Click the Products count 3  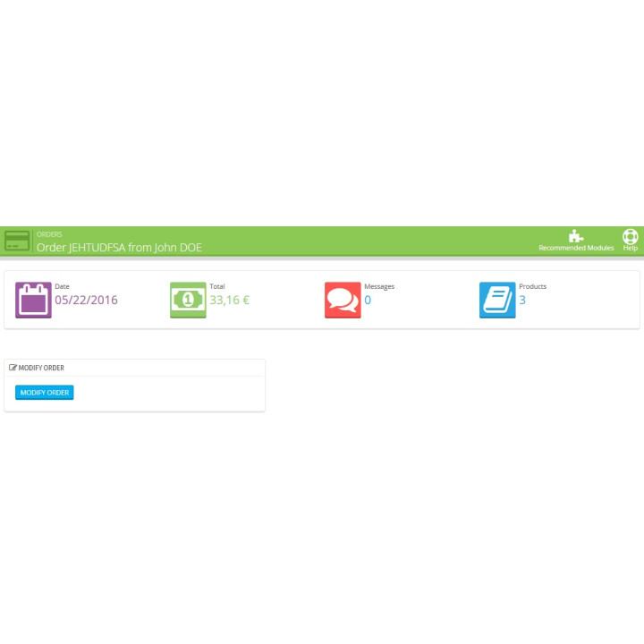point(522,301)
